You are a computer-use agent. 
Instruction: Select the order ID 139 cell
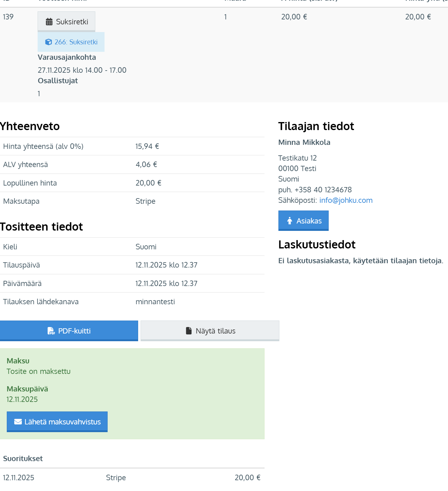8,17
